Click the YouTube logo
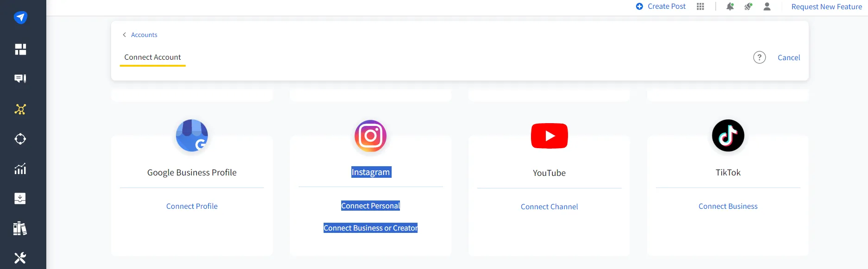868x269 pixels. point(550,136)
